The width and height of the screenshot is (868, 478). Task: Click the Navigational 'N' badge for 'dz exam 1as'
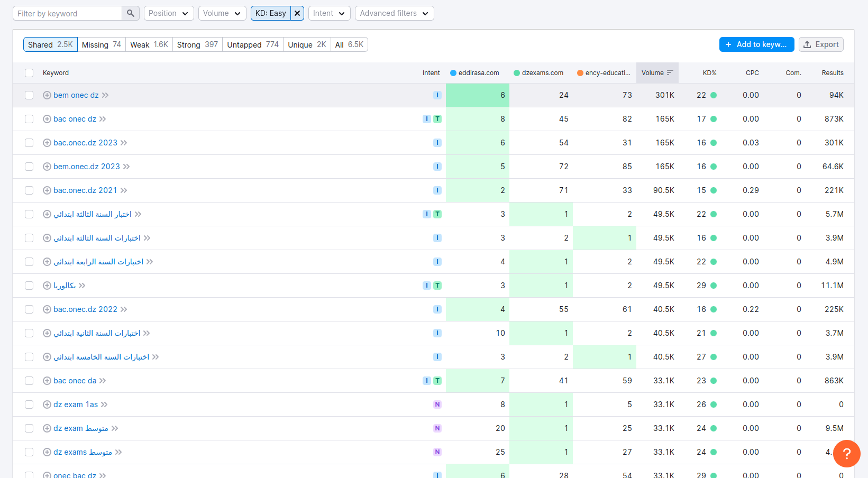click(x=437, y=405)
